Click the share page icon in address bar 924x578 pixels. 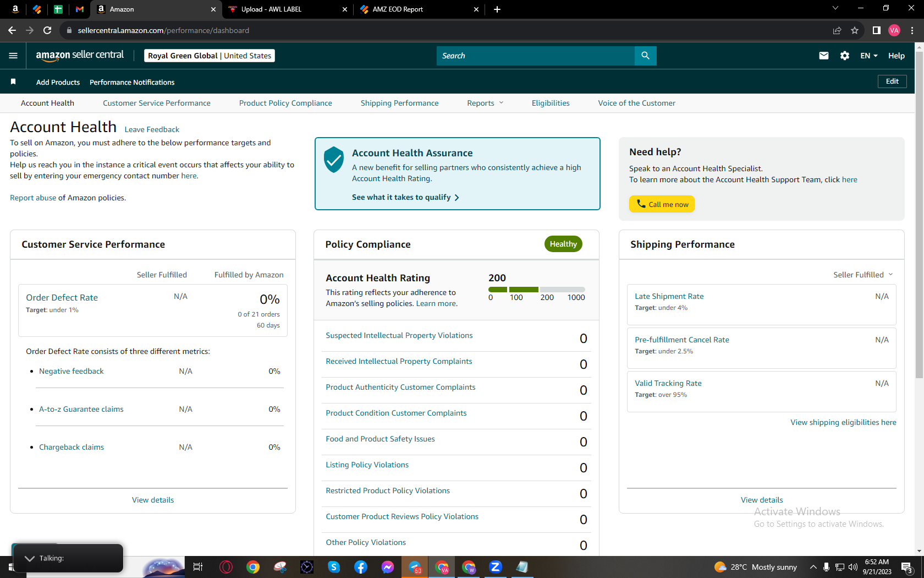(x=837, y=30)
